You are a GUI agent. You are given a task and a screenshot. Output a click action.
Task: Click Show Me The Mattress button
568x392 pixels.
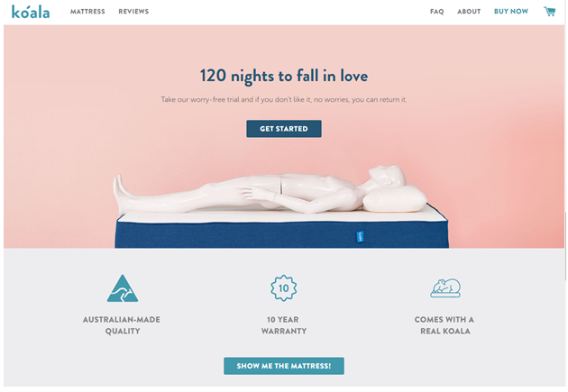284,366
